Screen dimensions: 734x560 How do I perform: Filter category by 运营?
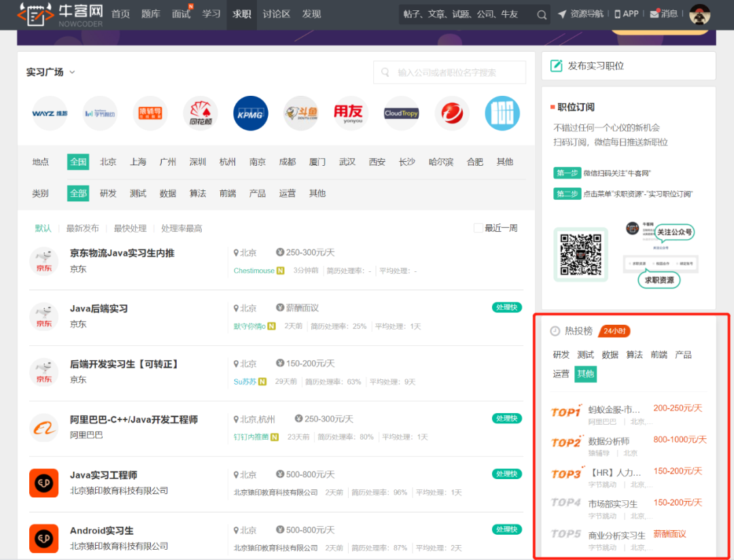pyautogui.click(x=287, y=194)
